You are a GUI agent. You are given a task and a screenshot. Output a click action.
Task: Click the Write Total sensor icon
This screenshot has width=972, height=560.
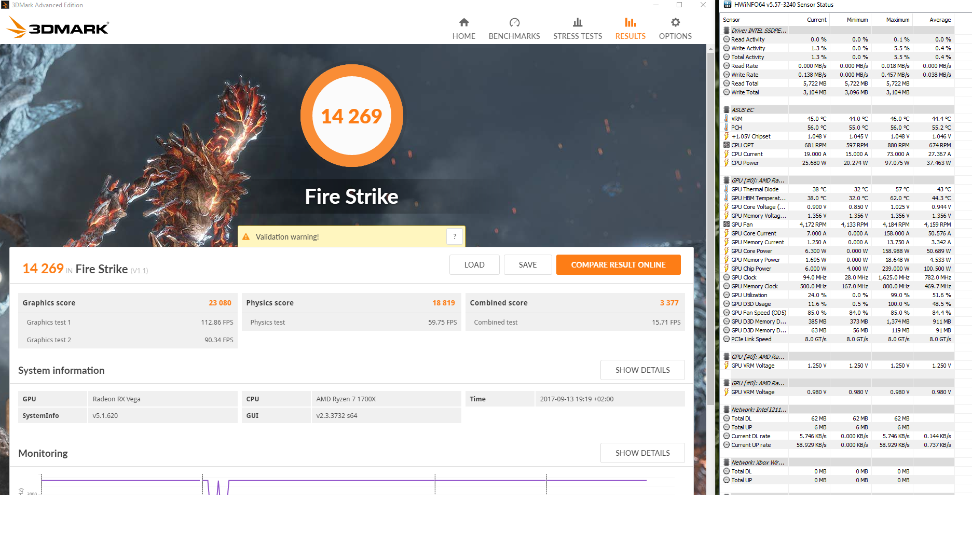pyautogui.click(x=727, y=92)
